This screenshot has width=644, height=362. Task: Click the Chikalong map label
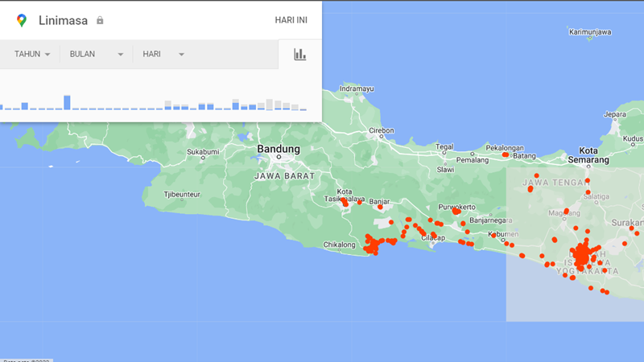pyautogui.click(x=339, y=245)
